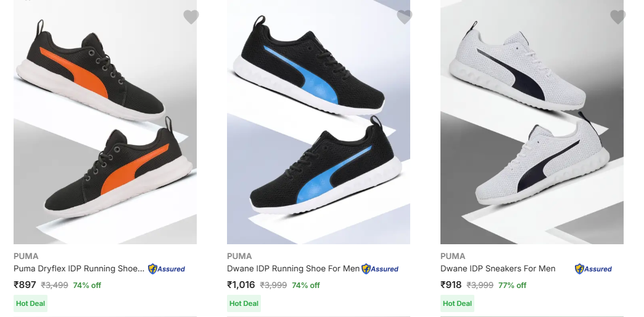Toggle wishlist heart on blue Dwane shoe
Screen dimensions: 644x317
pyautogui.click(x=405, y=17)
